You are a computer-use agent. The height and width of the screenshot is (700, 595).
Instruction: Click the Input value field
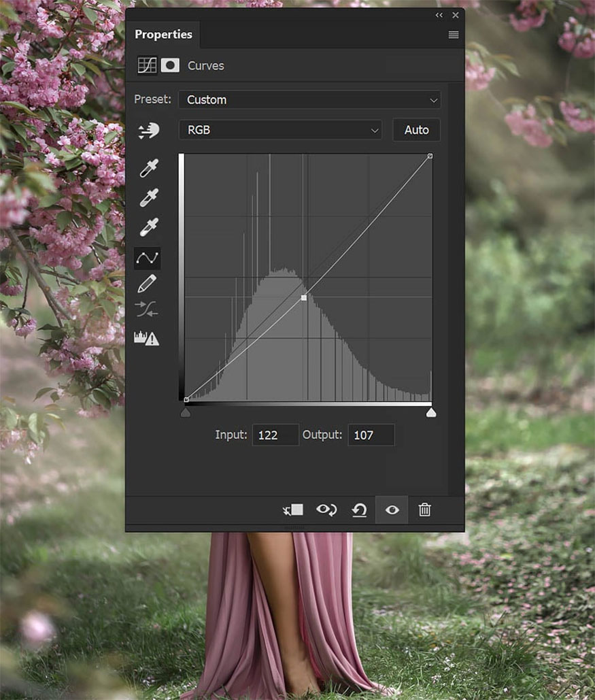click(275, 435)
